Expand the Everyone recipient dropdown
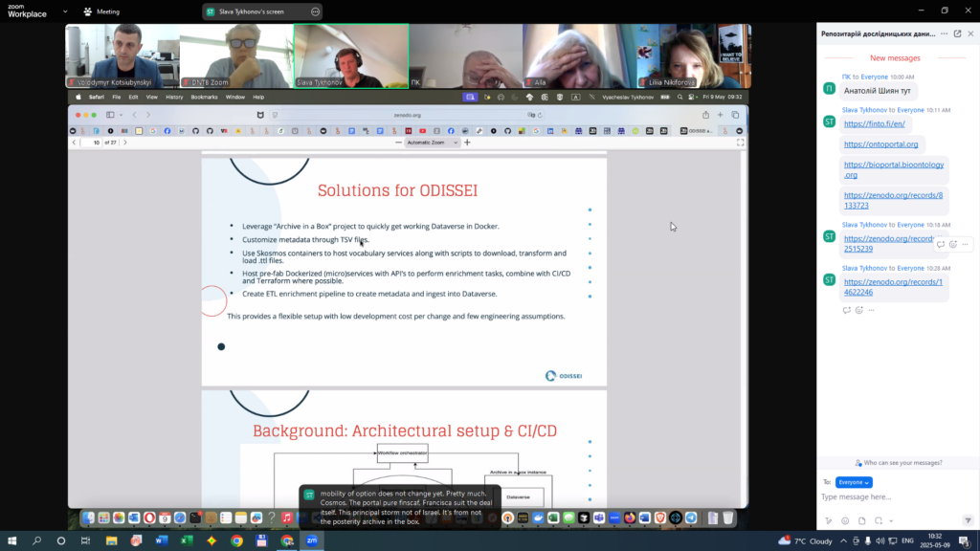This screenshot has height=551, width=980. [x=854, y=482]
